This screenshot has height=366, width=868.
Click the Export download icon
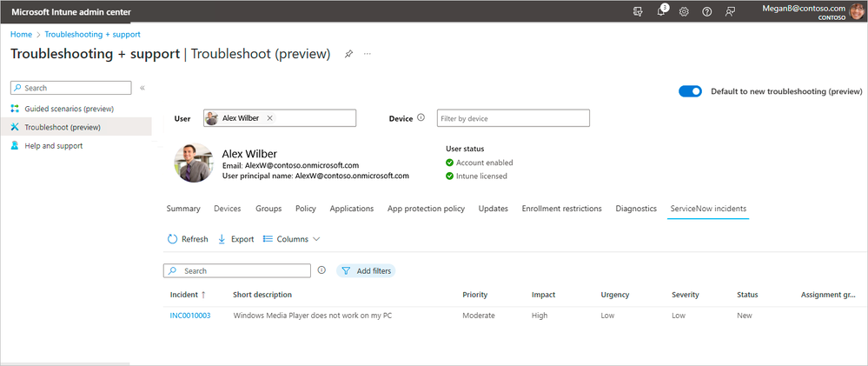(222, 239)
